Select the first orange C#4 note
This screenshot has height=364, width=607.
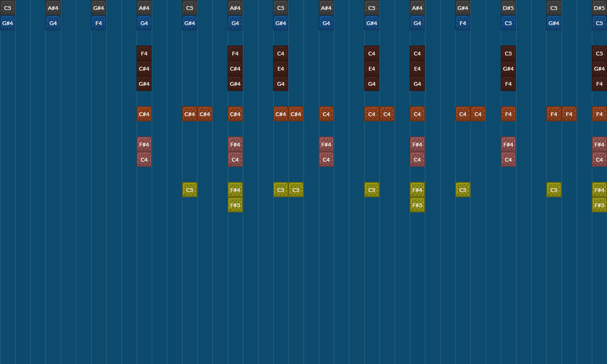pos(144,114)
